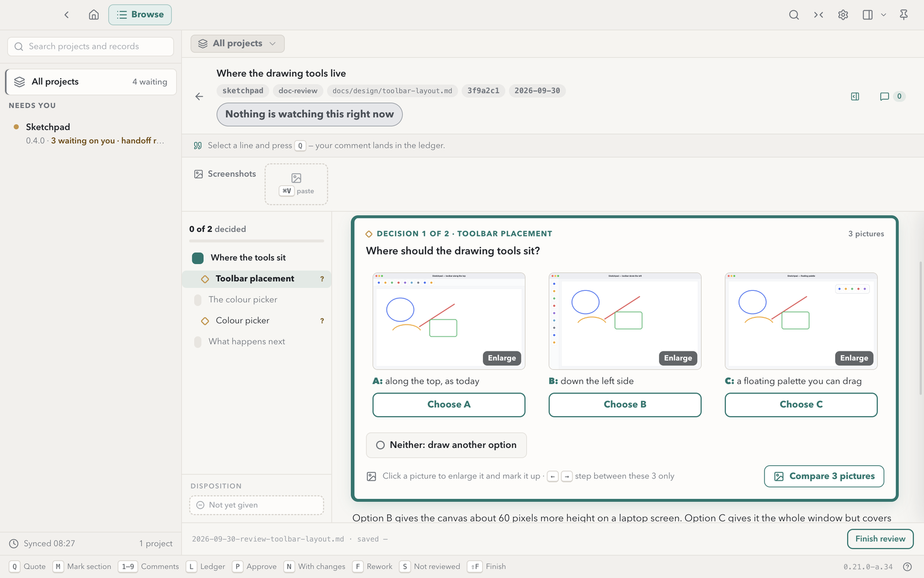Enlarge the option B picture

pyautogui.click(x=678, y=358)
